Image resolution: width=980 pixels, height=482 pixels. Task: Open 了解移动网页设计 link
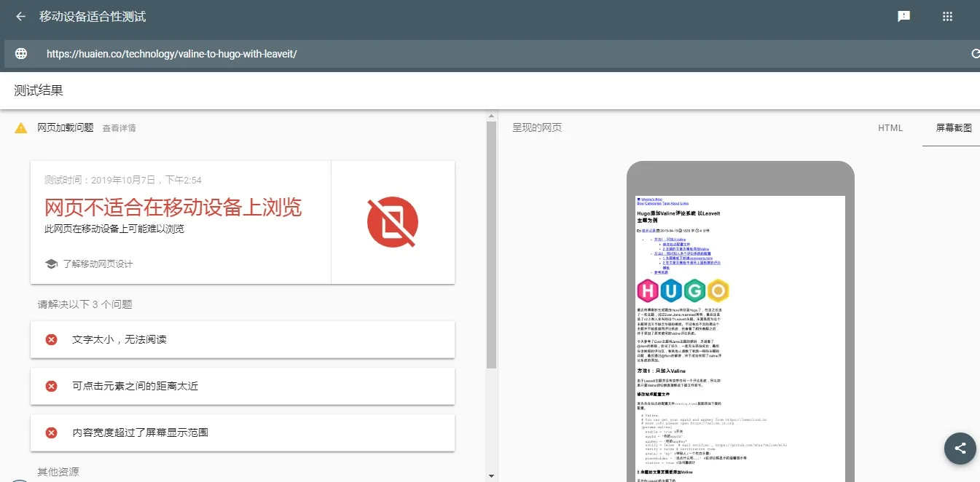98,264
